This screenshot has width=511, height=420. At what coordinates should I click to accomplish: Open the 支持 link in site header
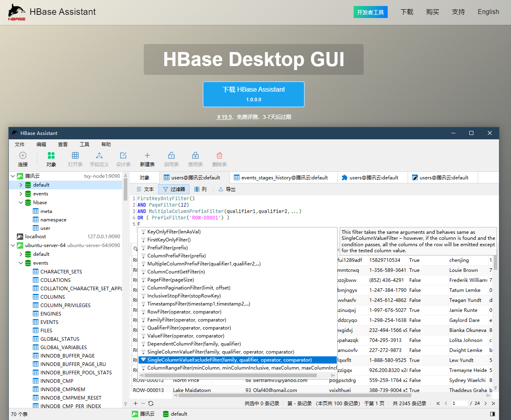click(x=458, y=12)
